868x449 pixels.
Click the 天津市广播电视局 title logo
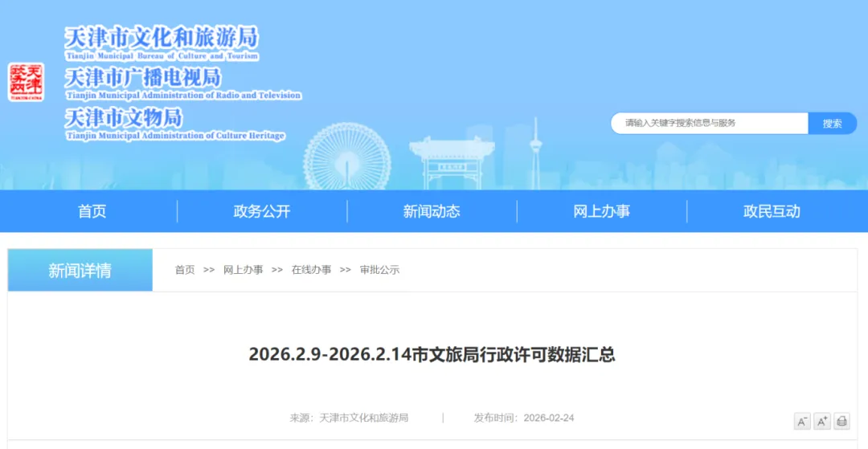[x=143, y=78]
